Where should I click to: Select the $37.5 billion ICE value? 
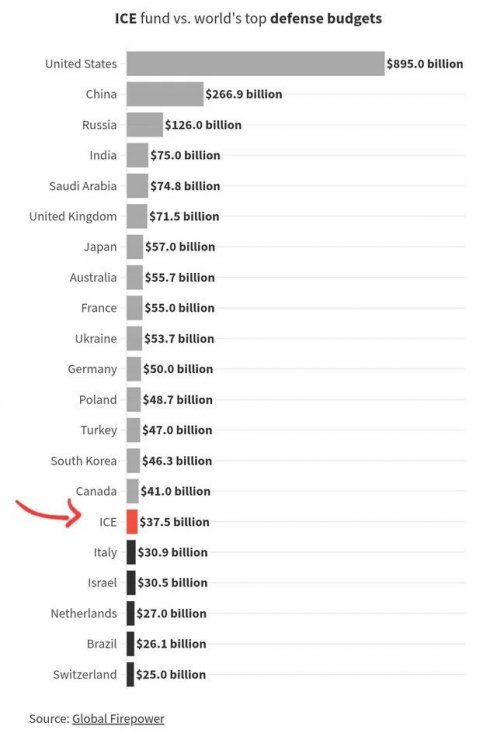pos(175,521)
